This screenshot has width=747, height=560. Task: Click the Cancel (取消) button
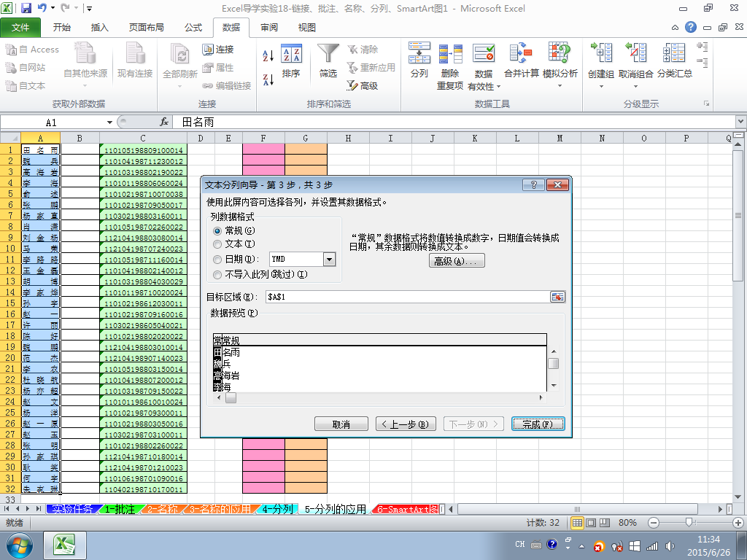(x=341, y=424)
